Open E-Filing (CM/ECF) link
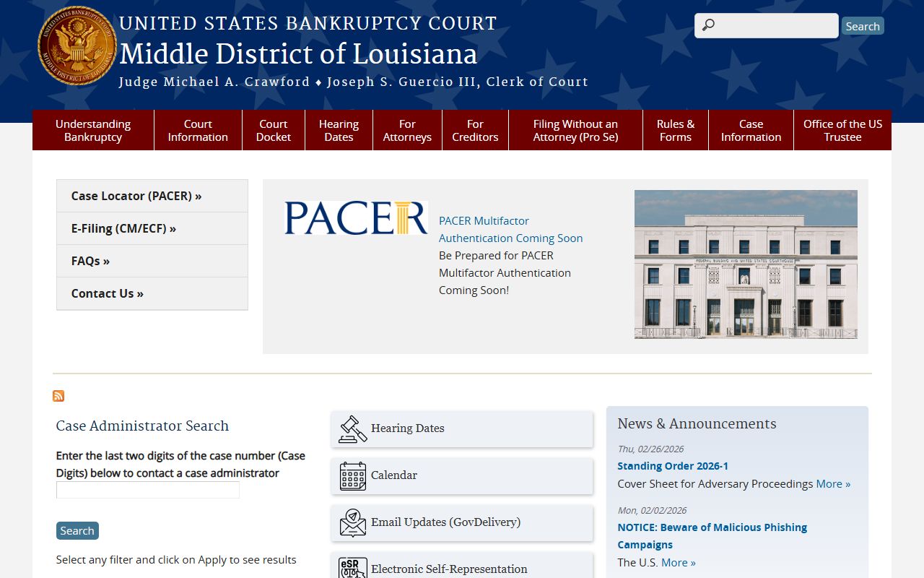The height and width of the screenshot is (578, 924). coord(152,228)
